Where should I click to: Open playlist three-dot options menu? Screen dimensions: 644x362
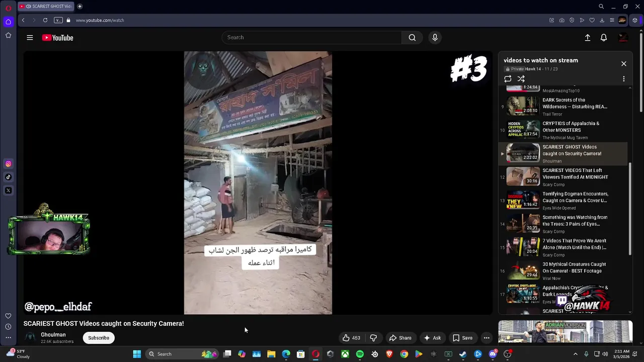[x=623, y=79]
